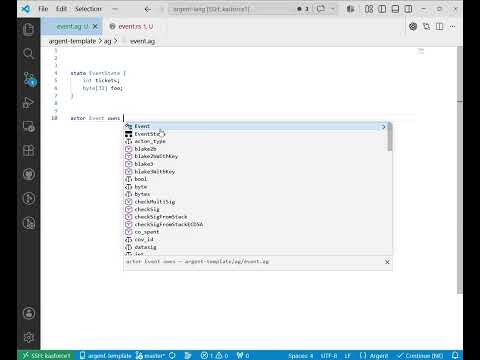This screenshot has height=360, width=480.
Task: Choose the checkSig suggestion
Action: (256, 209)
